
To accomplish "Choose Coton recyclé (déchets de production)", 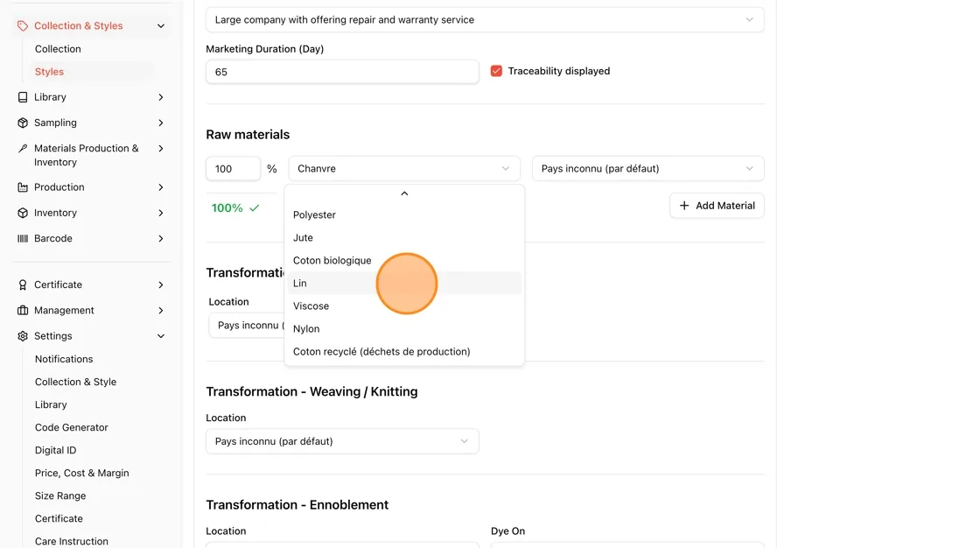I will 403,352.
